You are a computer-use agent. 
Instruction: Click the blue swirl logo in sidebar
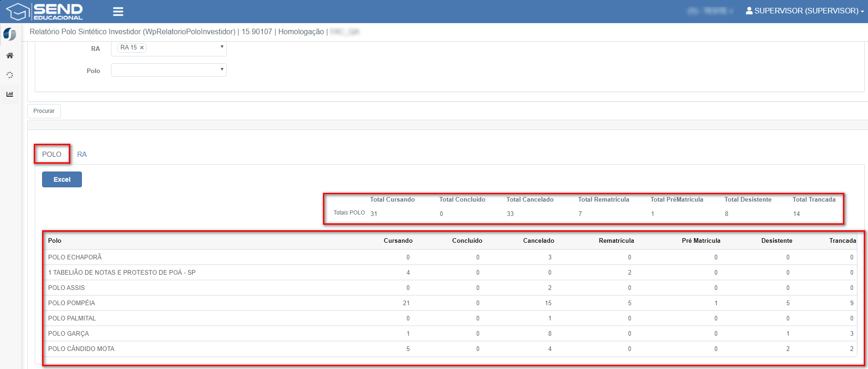[x=10, y=34]
